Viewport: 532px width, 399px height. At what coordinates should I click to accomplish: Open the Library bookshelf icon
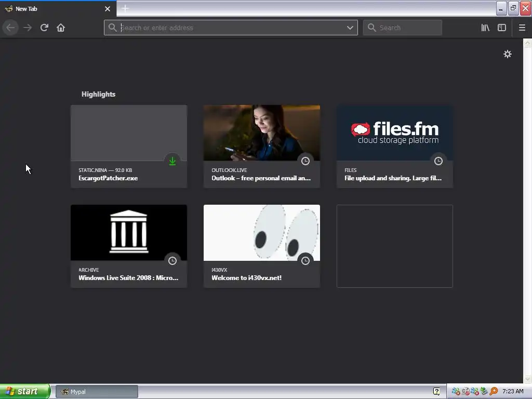[x=485, y=28]
